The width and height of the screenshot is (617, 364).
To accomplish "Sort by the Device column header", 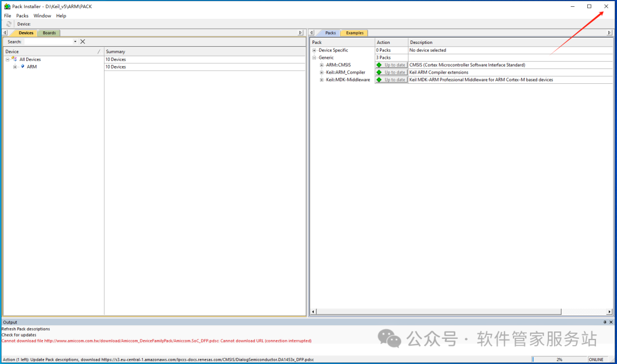I will pos(53,51).
